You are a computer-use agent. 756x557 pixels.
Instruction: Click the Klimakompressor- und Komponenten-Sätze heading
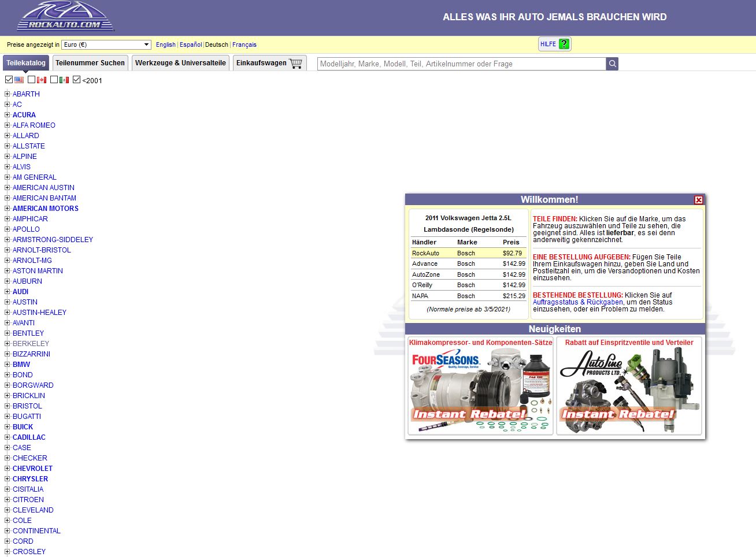click(480, 343)
